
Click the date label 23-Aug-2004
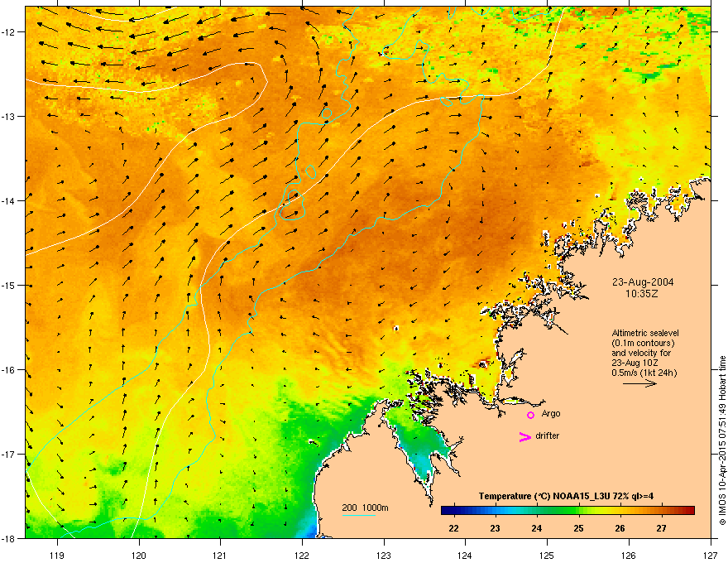643,282
